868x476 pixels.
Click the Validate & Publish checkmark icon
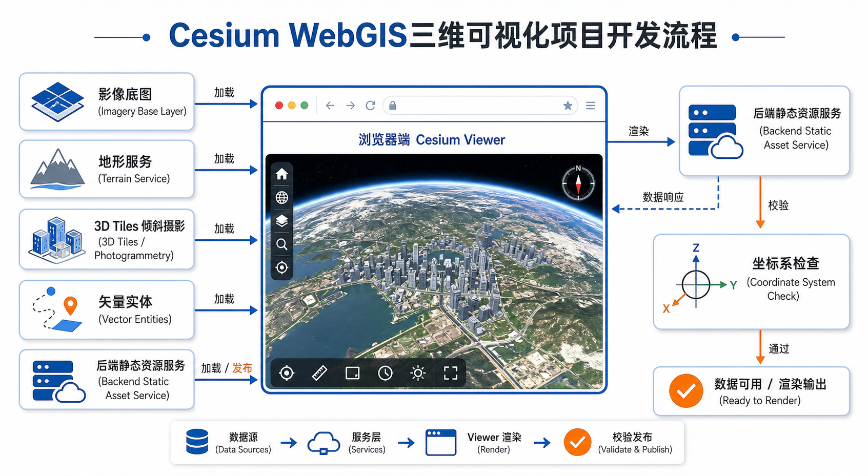pos(577,442)
